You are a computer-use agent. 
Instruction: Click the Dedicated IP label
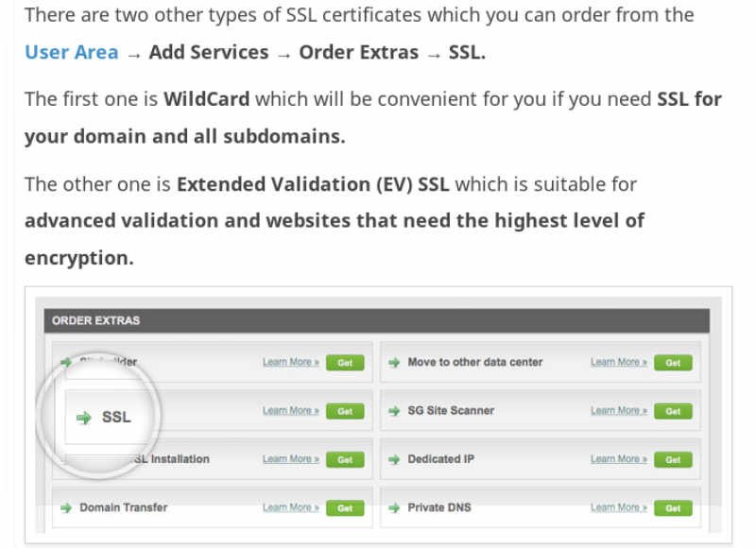(x=440, y=459)
